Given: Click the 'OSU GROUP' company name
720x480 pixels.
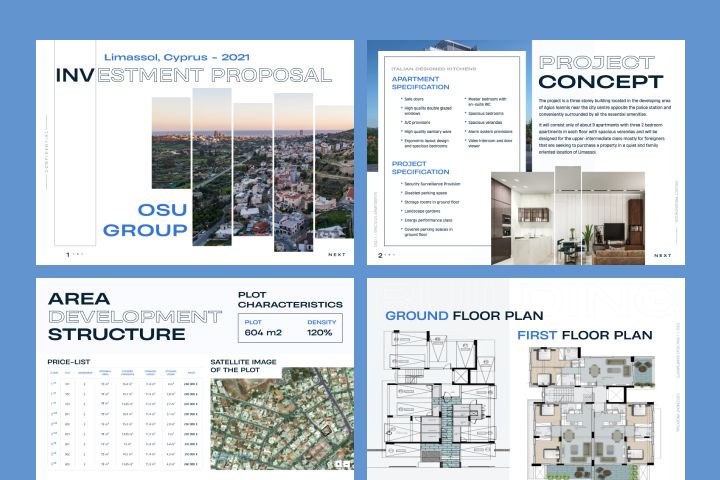Looking at the screenshot, I should pos(145,220).
